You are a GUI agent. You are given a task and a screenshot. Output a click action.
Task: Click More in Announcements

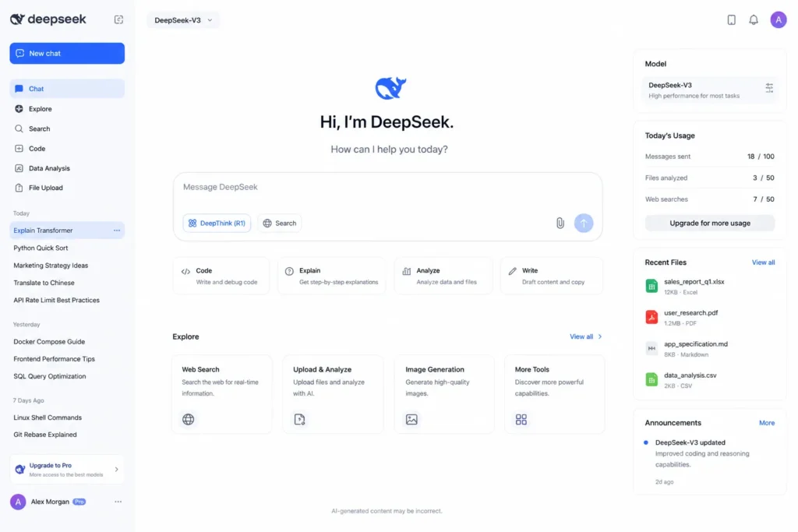[767, 423]
